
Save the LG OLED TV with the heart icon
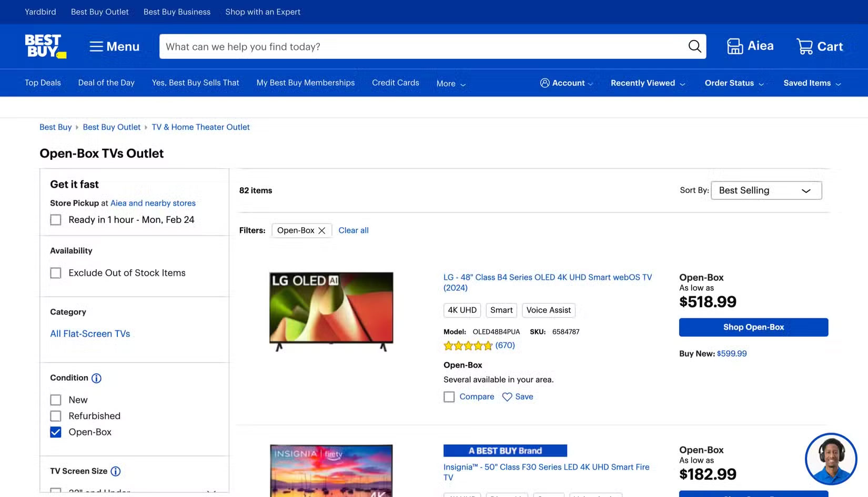click(507, 397)
